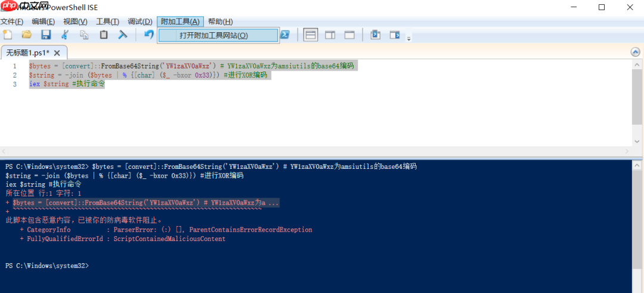The image size is (644, 293).
Task: Click console error text ScriptContainedMaliciousContent
Action: [169, 239]
